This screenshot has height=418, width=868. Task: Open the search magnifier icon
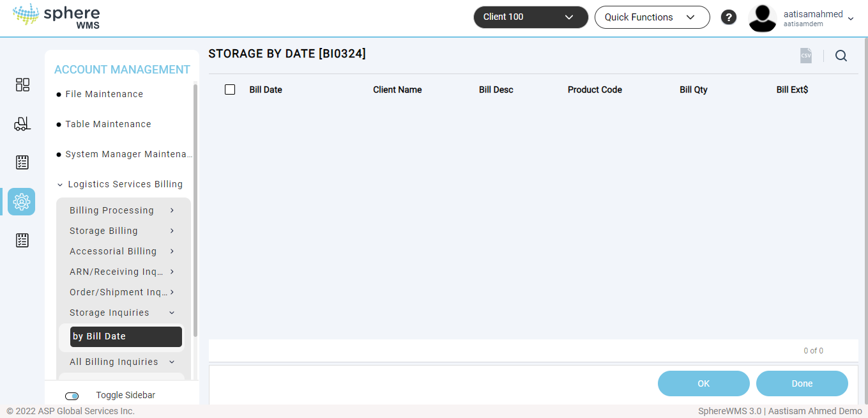841,56
